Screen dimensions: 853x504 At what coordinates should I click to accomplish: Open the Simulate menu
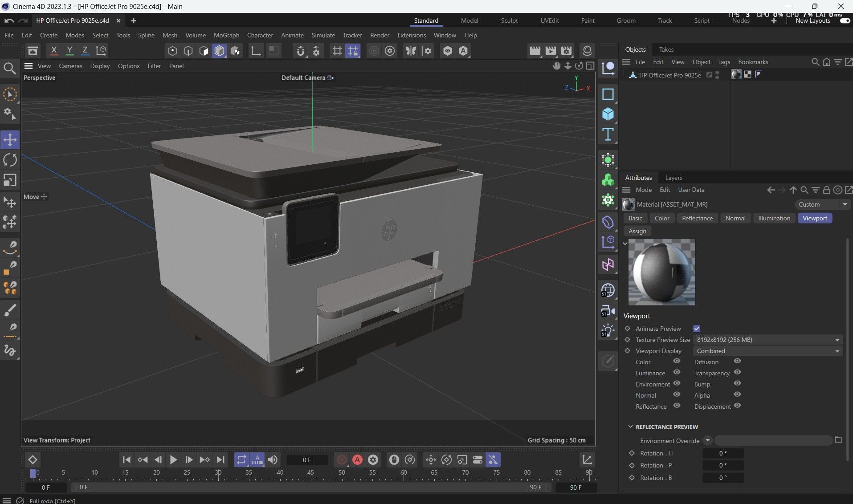(x=323, y=35)
